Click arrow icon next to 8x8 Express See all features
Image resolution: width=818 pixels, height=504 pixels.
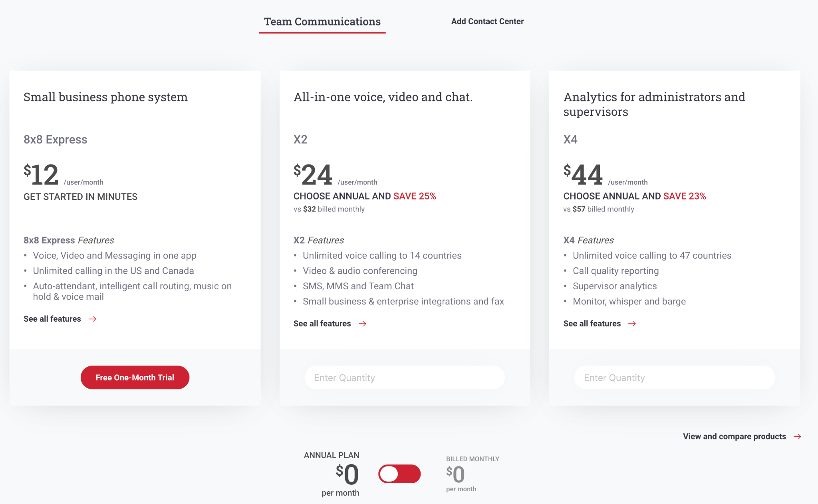92,319
